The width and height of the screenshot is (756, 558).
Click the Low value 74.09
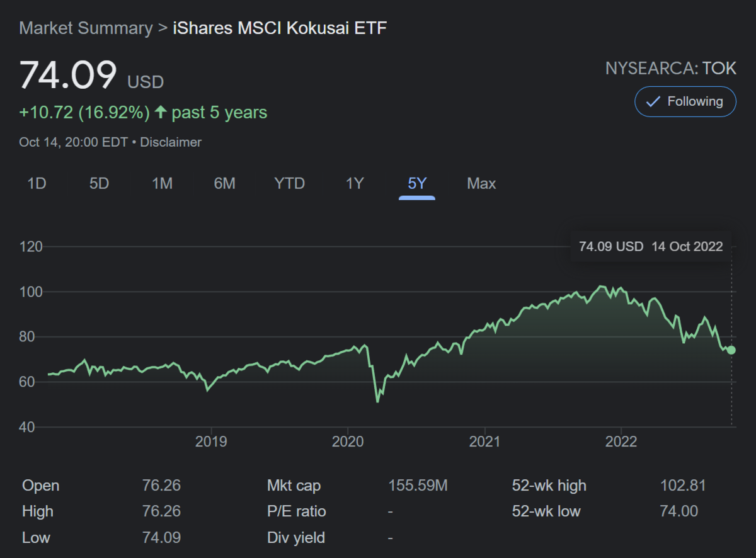point(162,537)
